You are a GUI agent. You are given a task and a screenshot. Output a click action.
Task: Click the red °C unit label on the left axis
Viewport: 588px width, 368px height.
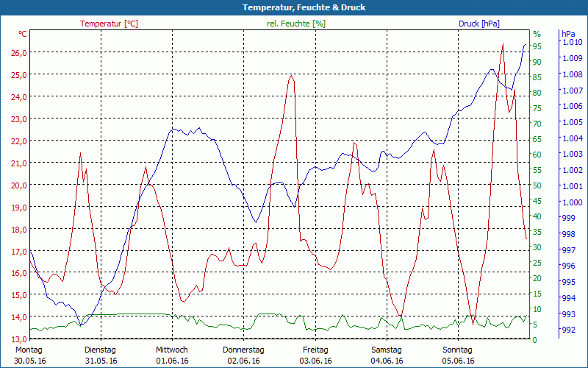(22, 34)
